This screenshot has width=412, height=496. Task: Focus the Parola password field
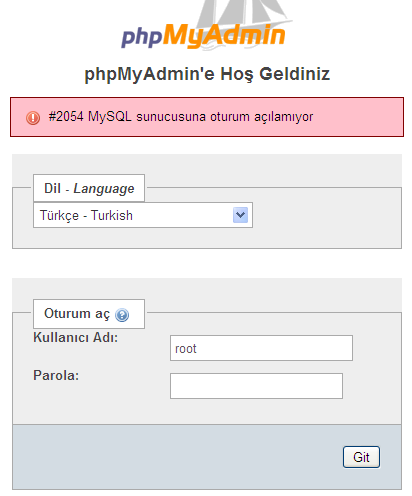click(x=256, y=386)
